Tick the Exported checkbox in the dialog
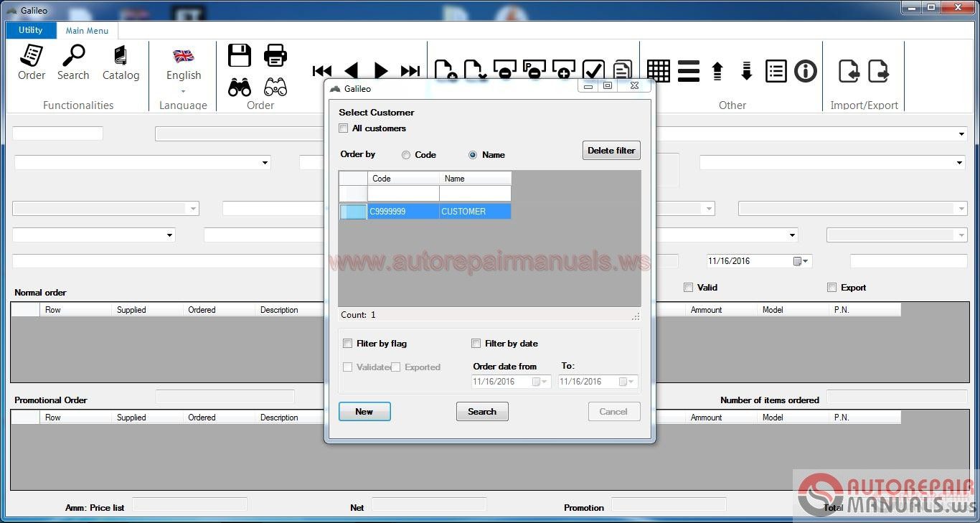 (x=395, y=367)
